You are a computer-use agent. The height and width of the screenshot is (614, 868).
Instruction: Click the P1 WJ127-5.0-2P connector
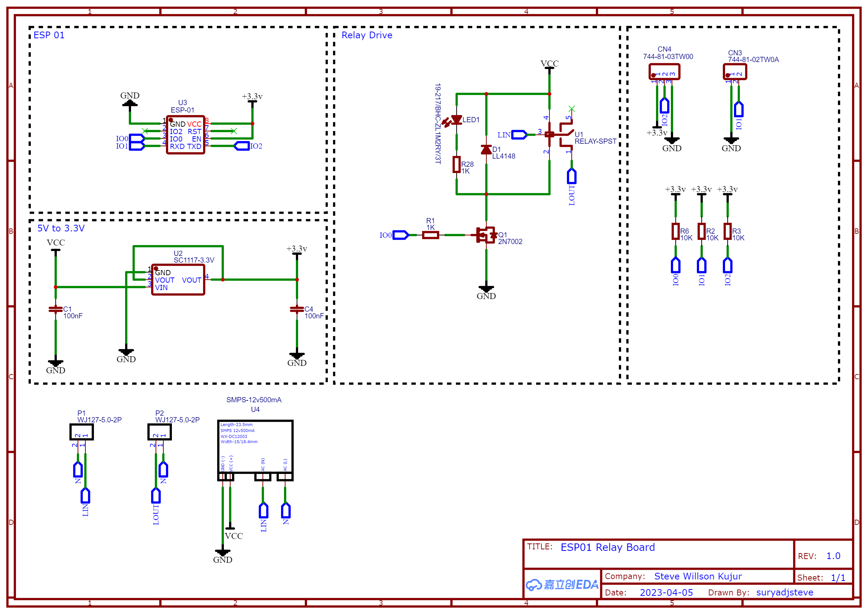[x=82, y=432]
